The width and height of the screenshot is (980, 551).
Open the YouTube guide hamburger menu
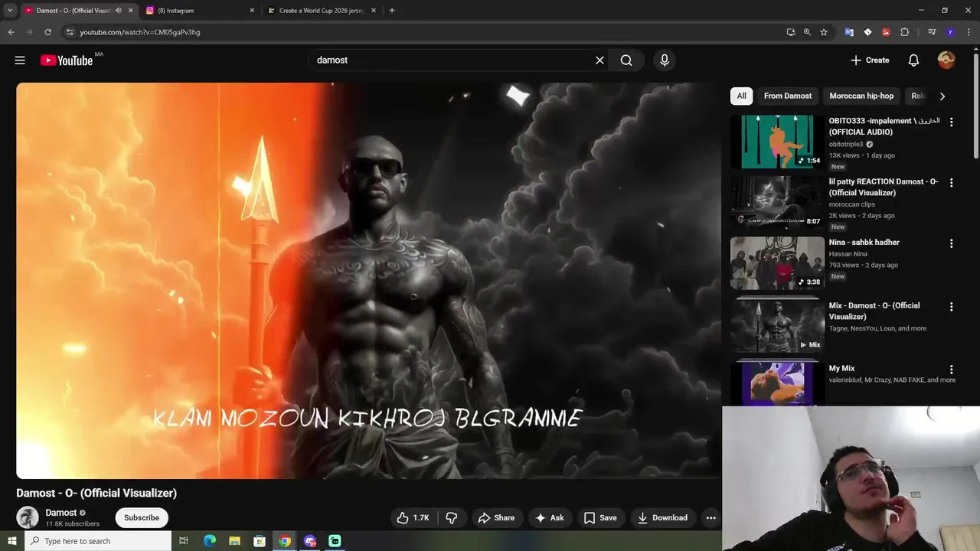(20, 60)
